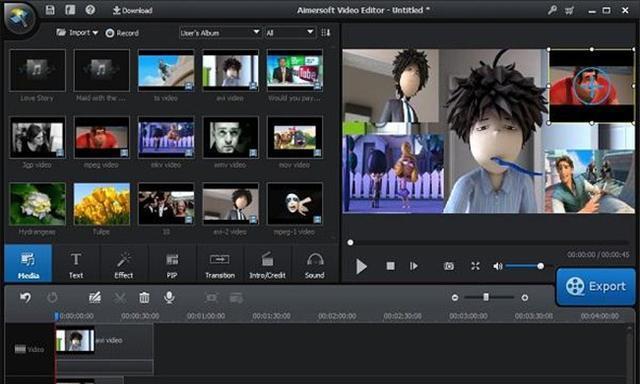The image size is (640, 384).
Task: Switch to the Text tab
Action: (76, 265)
